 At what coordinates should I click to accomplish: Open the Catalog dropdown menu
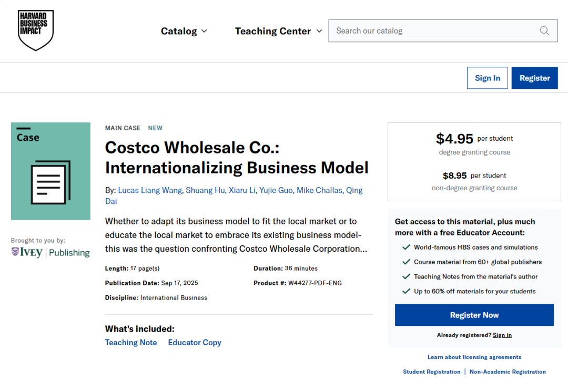(184, 31)
